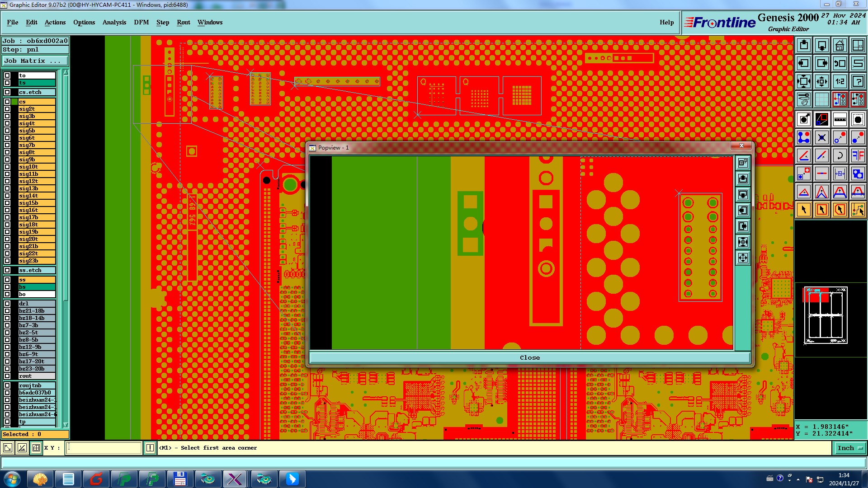
Task: Open the grid display icon
Action: tap(821, 99)
